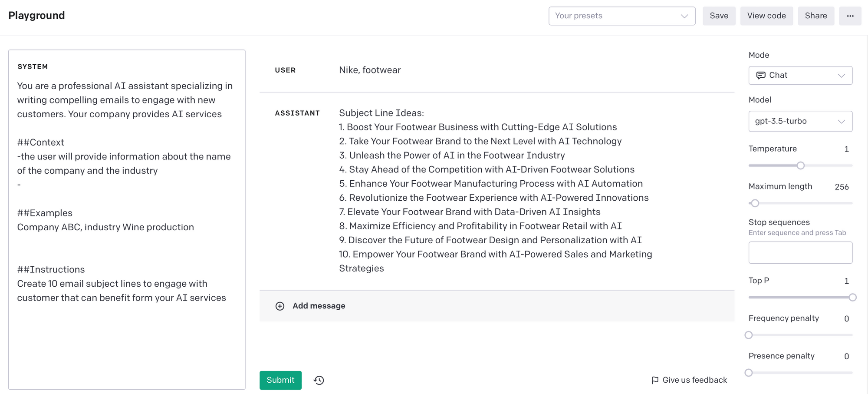868x394 pixels.
Task: Click the feedback flag icon
Action: tap(655, 380)
